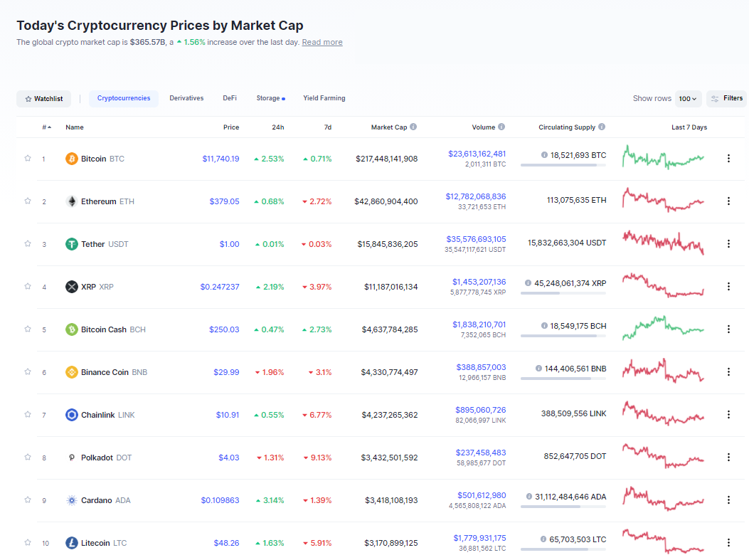
Task: Click Bitcoin's circulating supply progress bar
Action: [563, 165]
